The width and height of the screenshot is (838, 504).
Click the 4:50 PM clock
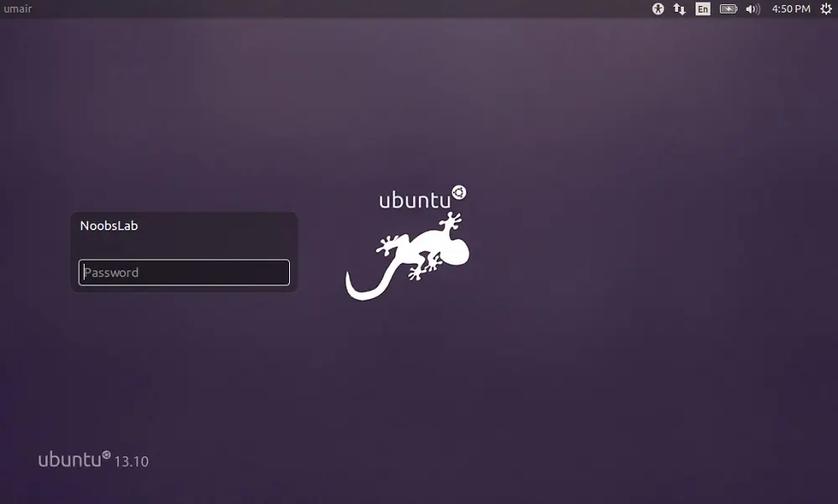tap(791, 9)
